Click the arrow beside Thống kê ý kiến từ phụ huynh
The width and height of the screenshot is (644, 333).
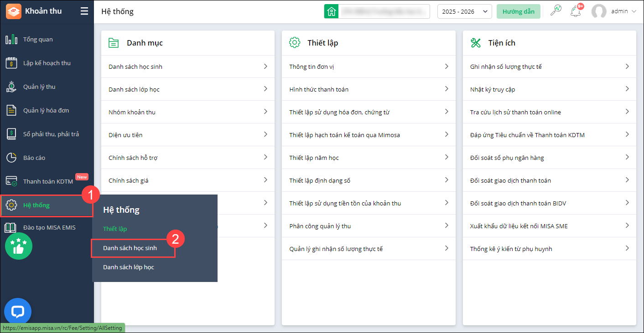point(627,249)
